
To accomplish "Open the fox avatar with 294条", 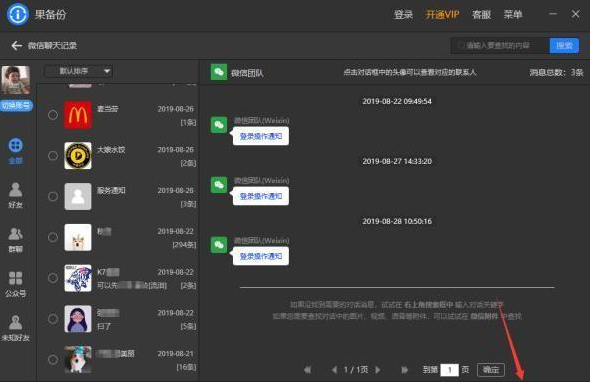I will [x=78, y=237].
